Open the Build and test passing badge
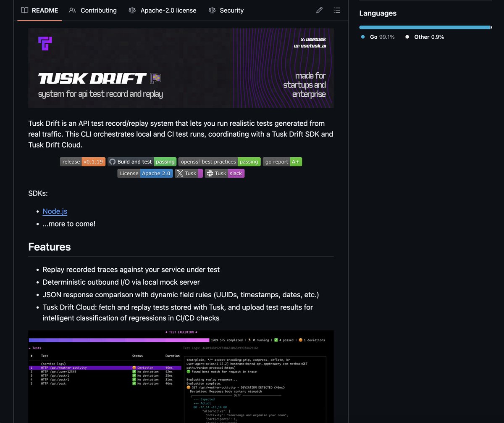Screen dimensions: 504x423 pyautogui.click(x=142, y=161)
